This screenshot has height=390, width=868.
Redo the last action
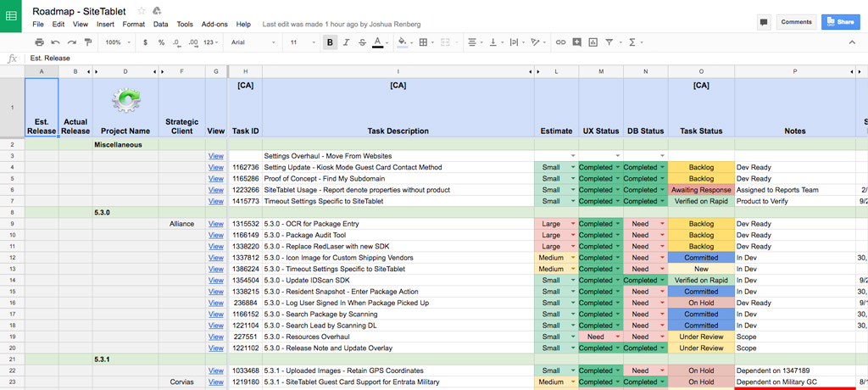(71, 42)
